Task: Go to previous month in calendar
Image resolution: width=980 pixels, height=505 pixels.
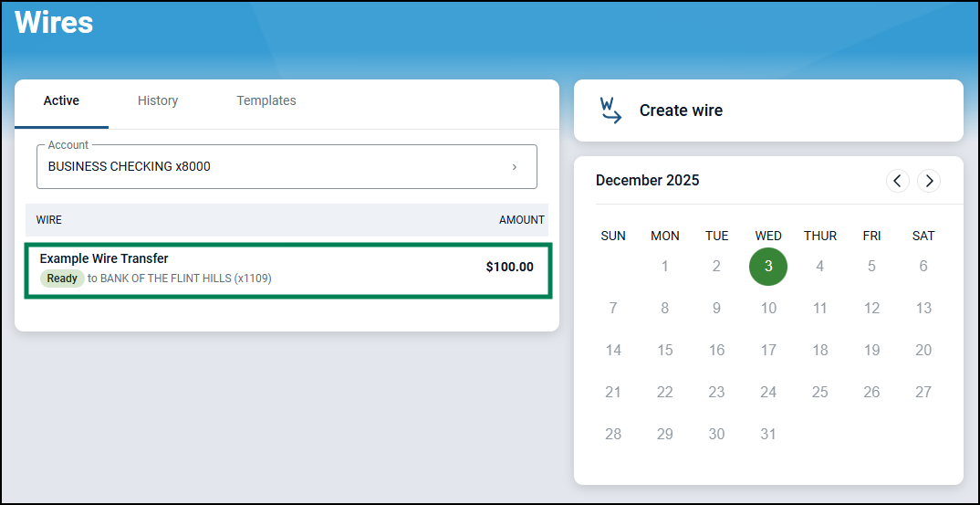Action: point(898,181)
